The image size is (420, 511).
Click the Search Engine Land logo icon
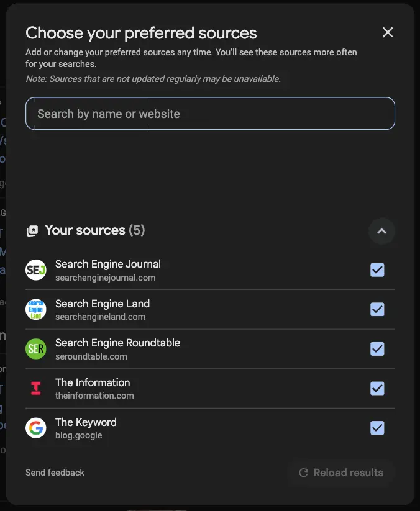(35, 309)
